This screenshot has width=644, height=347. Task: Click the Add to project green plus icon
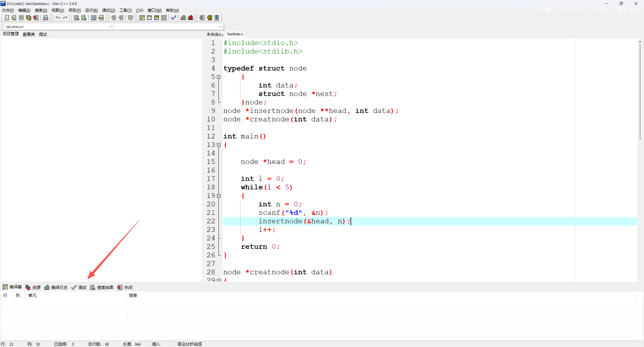209,18
